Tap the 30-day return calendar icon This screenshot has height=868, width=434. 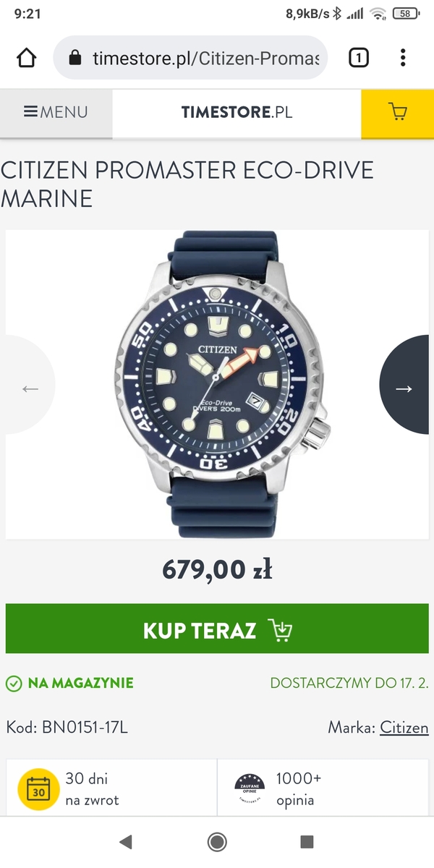pyautogui.click(x=38, y=789)
